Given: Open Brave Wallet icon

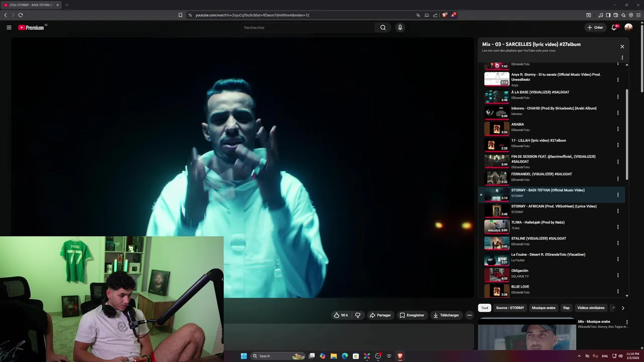Looking at the screenshot, I should pyautogui.click(x=615, y=15).
